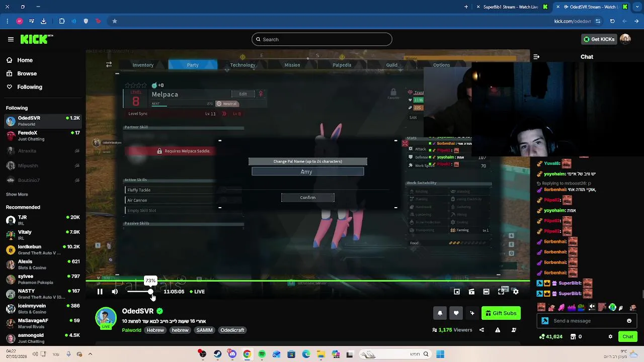Open the Browse page
The width and height of the screenshot is (644, 362).
(x=27, y=73)
